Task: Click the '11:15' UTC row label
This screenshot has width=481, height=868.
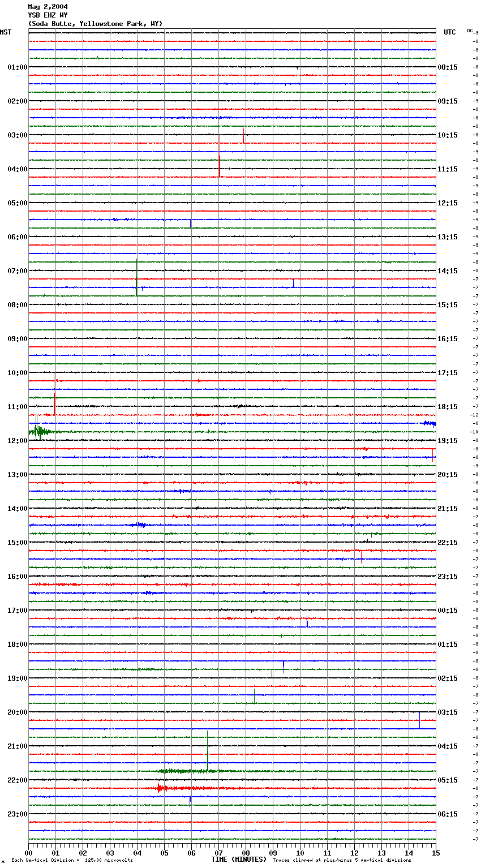Action: 448,169
